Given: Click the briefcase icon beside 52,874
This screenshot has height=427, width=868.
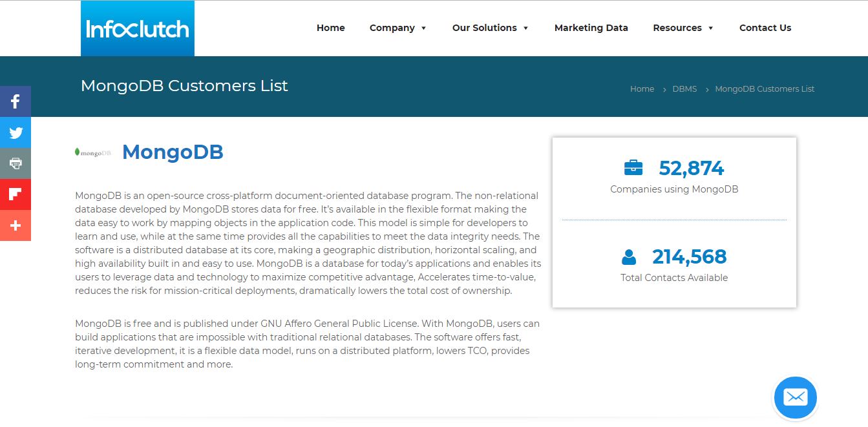Looking at the screenshot, I should click(633, 168).
